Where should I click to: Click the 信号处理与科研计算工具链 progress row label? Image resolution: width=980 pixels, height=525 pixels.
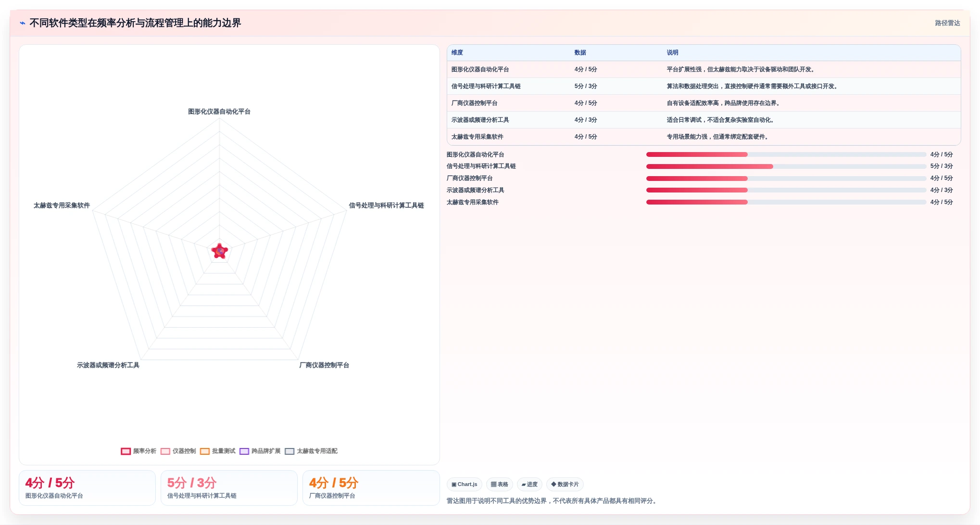(481, 166)
